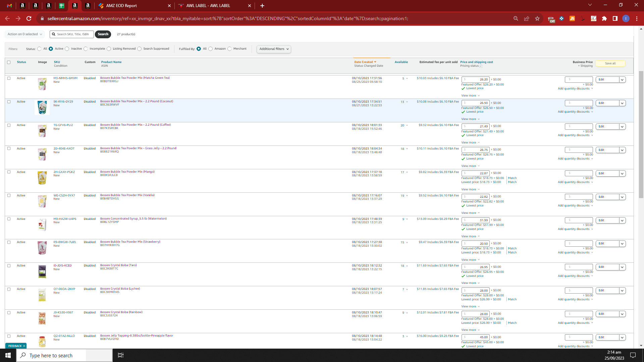
Task: Select the Listing Removed filter
Action: [x=109, y=49]
